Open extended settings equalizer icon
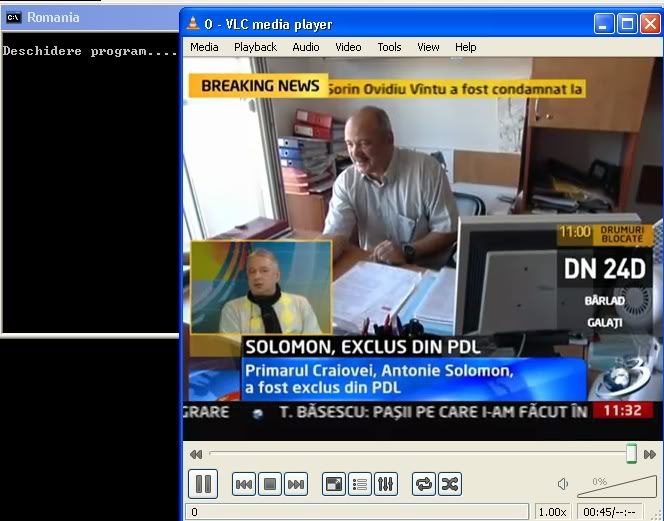Screen dimensions: 664x521 (386, 485)
